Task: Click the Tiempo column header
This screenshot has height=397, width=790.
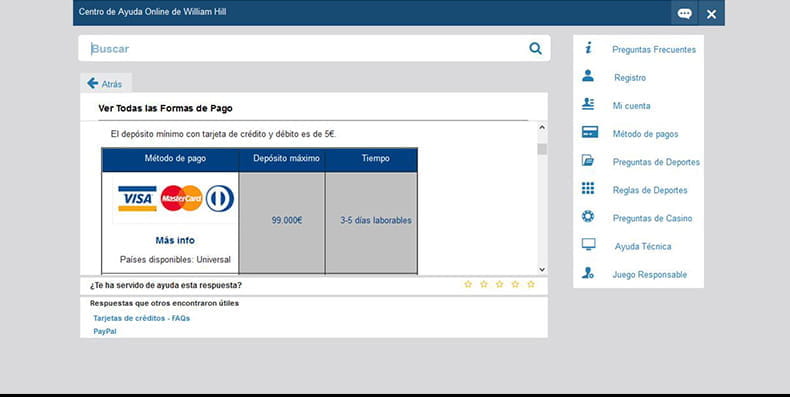Action: click(x=371, y=160)
